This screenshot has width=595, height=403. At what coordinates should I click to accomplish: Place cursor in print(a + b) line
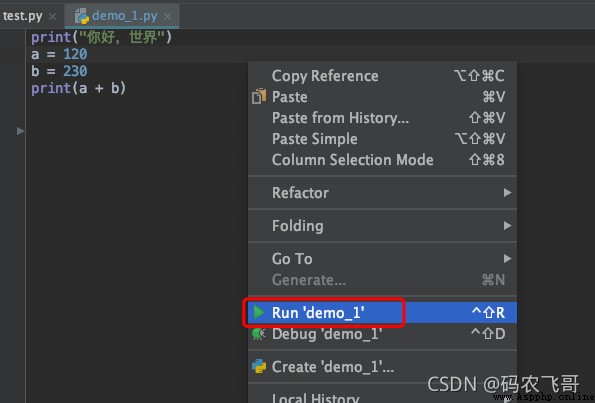point(79,88)
